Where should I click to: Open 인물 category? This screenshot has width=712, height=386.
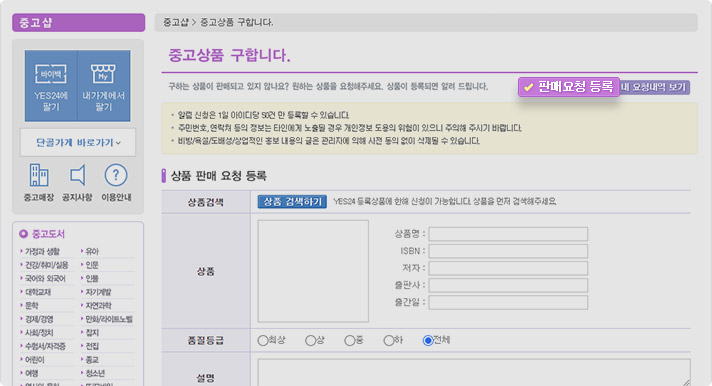tap(92, 278)
